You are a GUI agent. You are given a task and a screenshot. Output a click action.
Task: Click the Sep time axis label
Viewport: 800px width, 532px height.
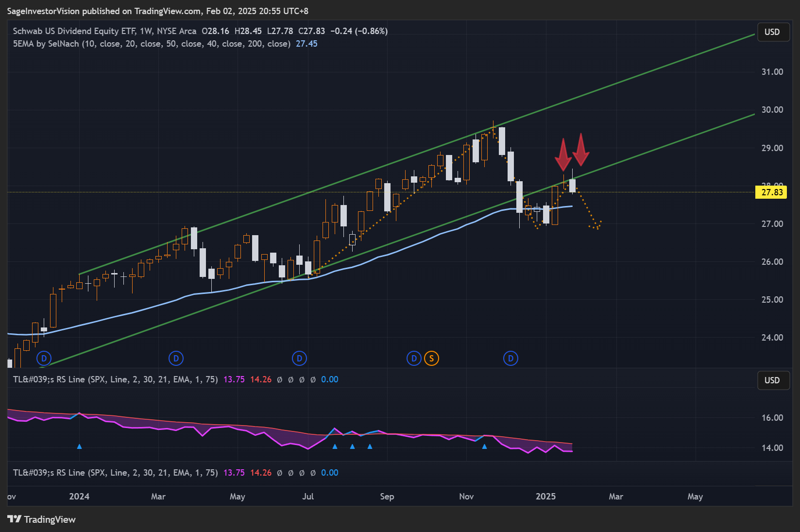(x=387, y=497)
